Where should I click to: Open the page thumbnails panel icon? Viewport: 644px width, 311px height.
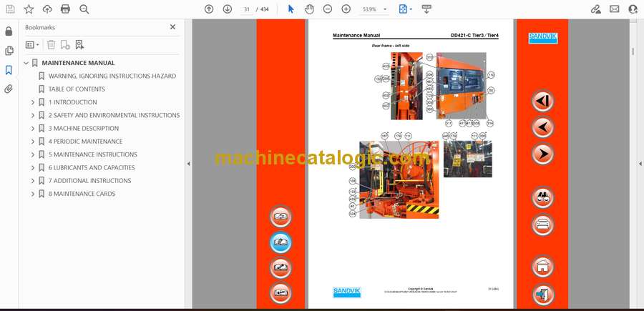pyautogui.click(x=9, y=51)
